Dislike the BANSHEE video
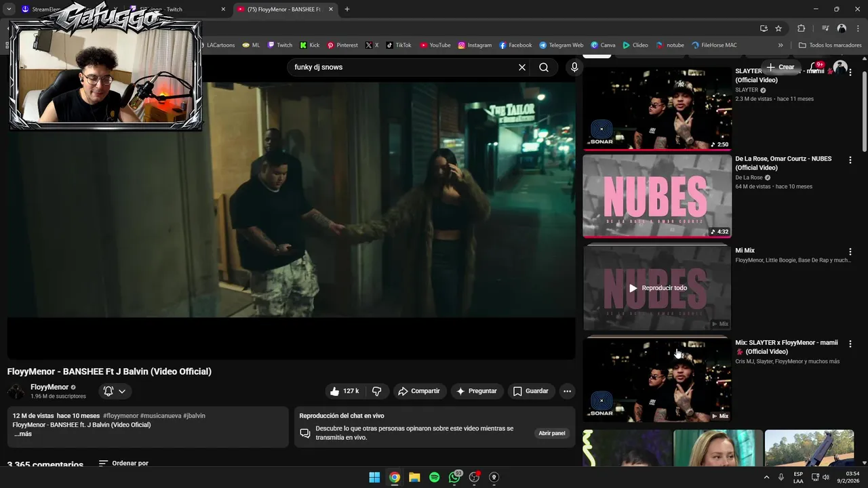This screenshot has width=868, height=488. (377, 391)
